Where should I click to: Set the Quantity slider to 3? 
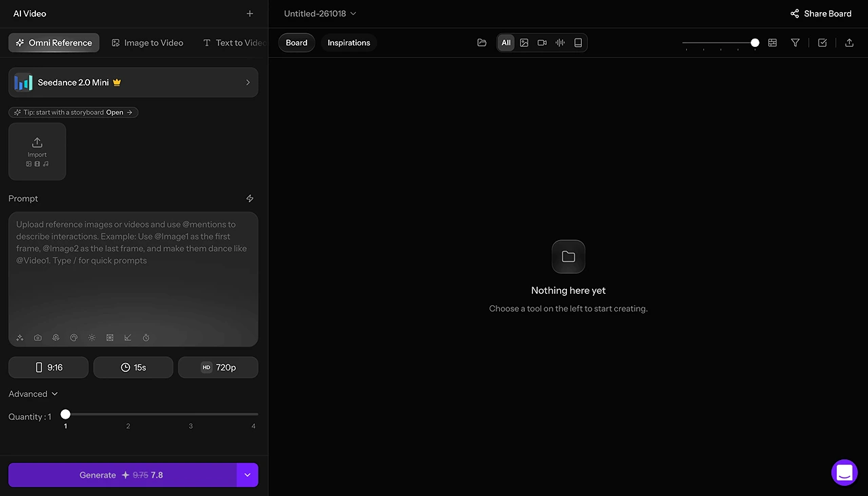click(x=191, y=414)
